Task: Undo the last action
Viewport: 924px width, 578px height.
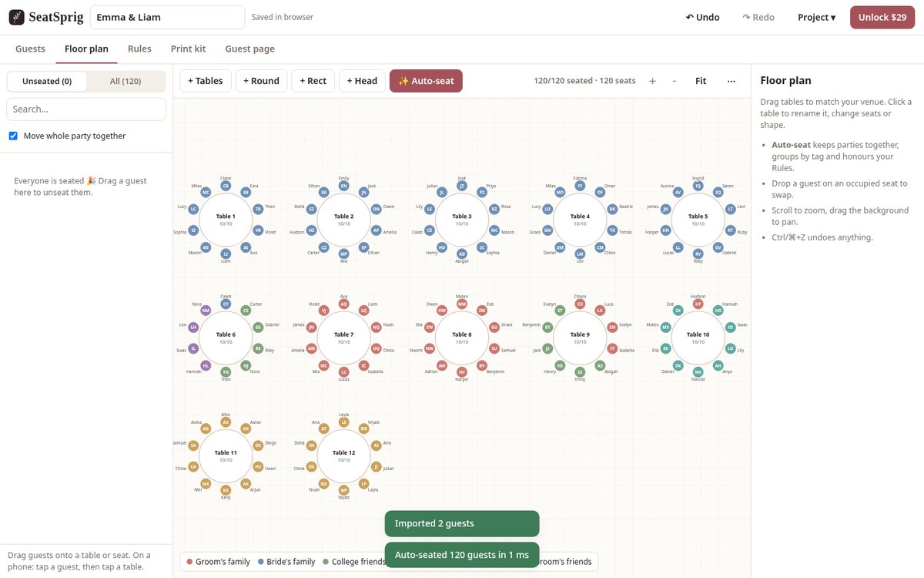Action: [703, 17]
